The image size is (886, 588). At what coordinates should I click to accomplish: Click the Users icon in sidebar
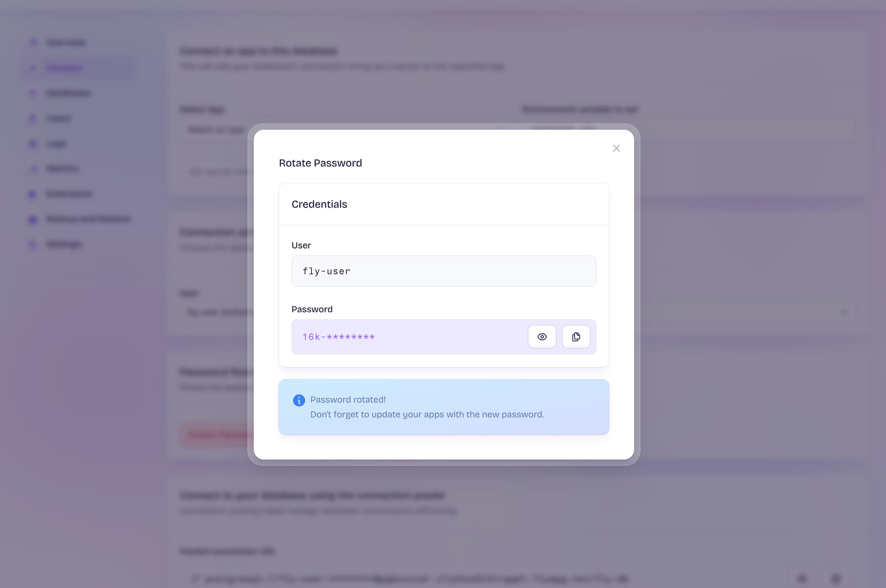pyautogui.click(x=33, y=119)
